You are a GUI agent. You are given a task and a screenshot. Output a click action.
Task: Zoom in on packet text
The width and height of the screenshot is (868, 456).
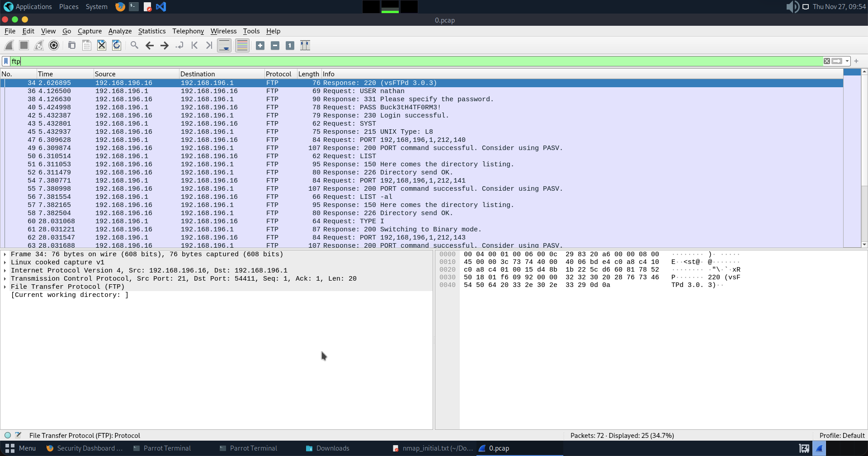pos(260,45)
